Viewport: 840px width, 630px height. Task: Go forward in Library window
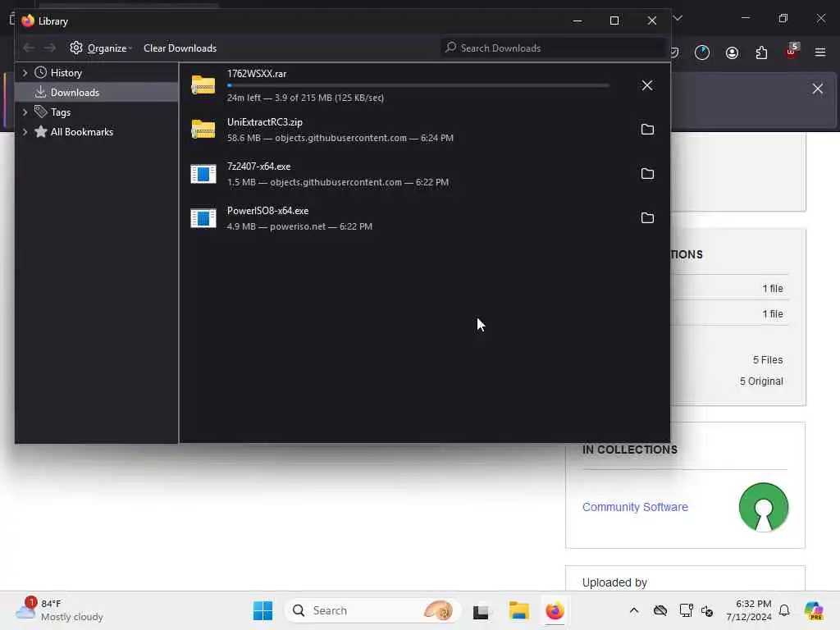click(50, 48)
